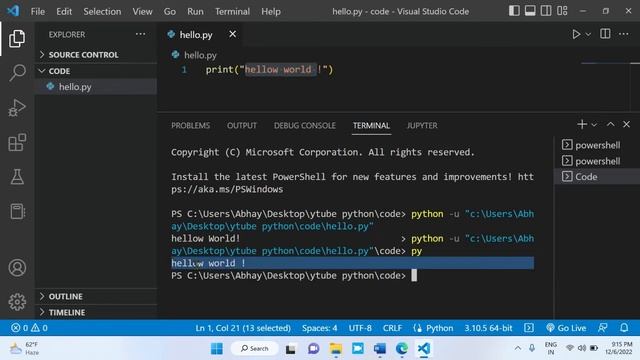Click the hello.py breadcrumb

[200, 55]
